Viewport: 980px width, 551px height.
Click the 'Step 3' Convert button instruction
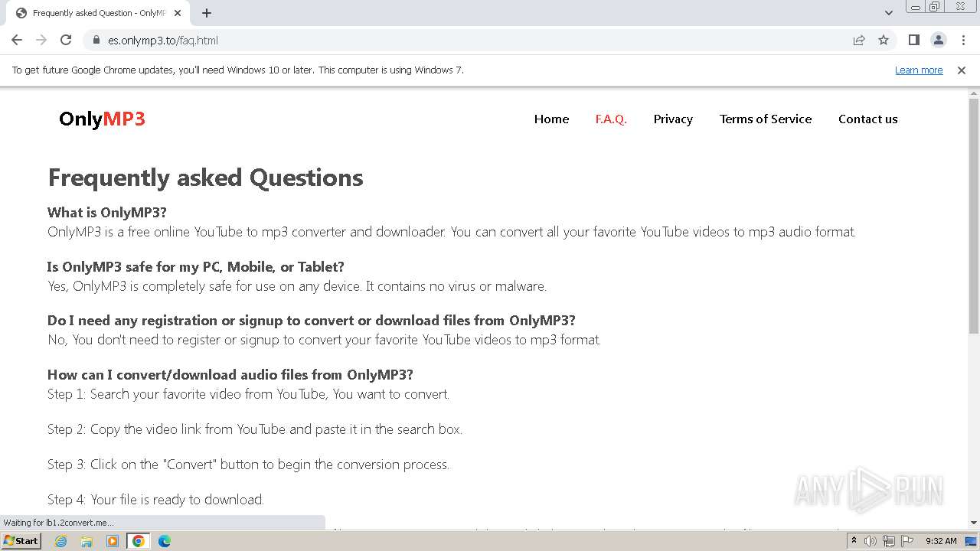click(x=248, y=465)
